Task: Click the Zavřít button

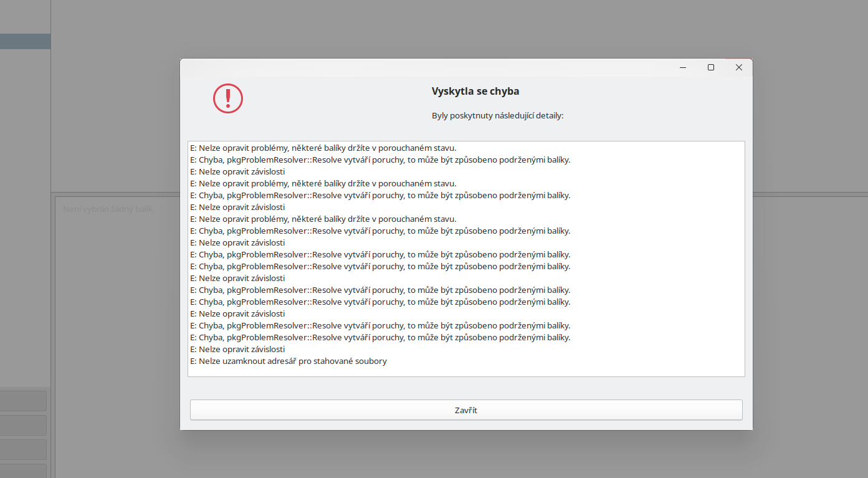Action: pos(466,410)
